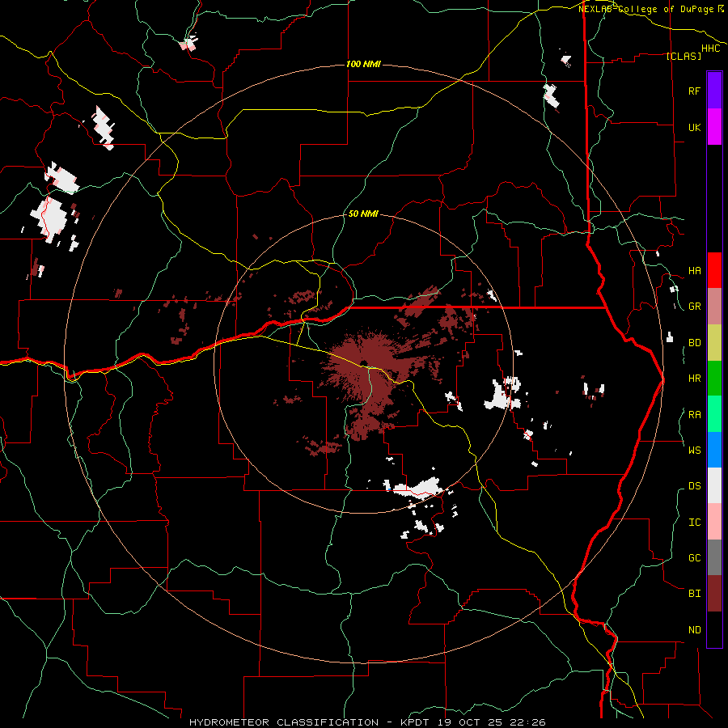Viewport: 728px width, 728px height.
Task: Click the red HA color swatch
Action: (x=714, y=270)
